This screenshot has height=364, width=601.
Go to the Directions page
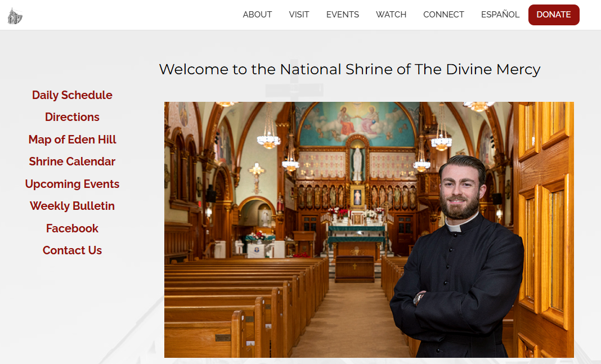72,117
